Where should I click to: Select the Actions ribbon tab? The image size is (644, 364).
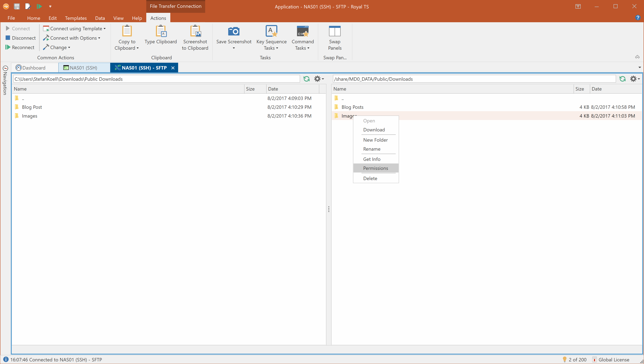(x=158, y=18)
